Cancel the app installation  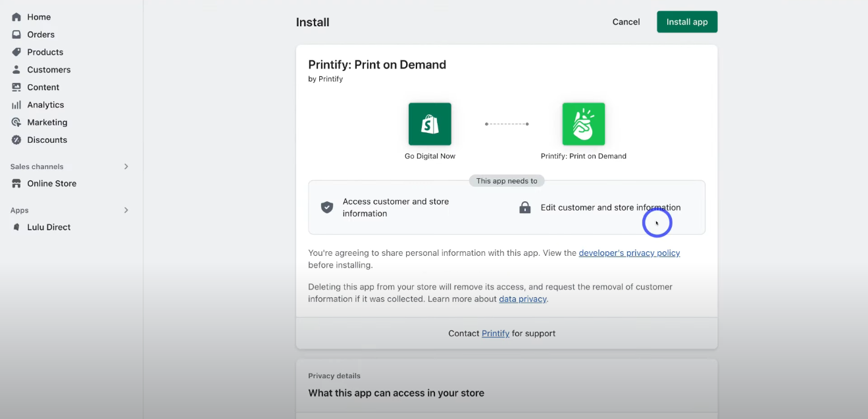coord(626,22)
